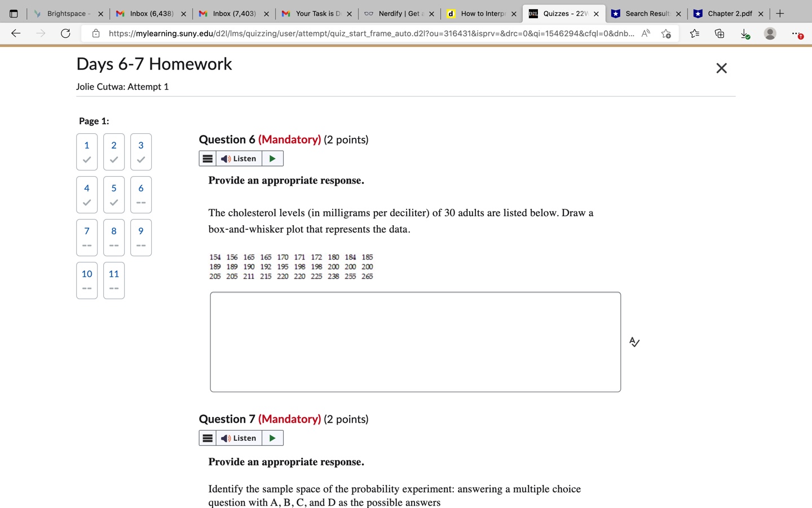Open the Collections panel
The image size is (812, 508).
(719, 33)
